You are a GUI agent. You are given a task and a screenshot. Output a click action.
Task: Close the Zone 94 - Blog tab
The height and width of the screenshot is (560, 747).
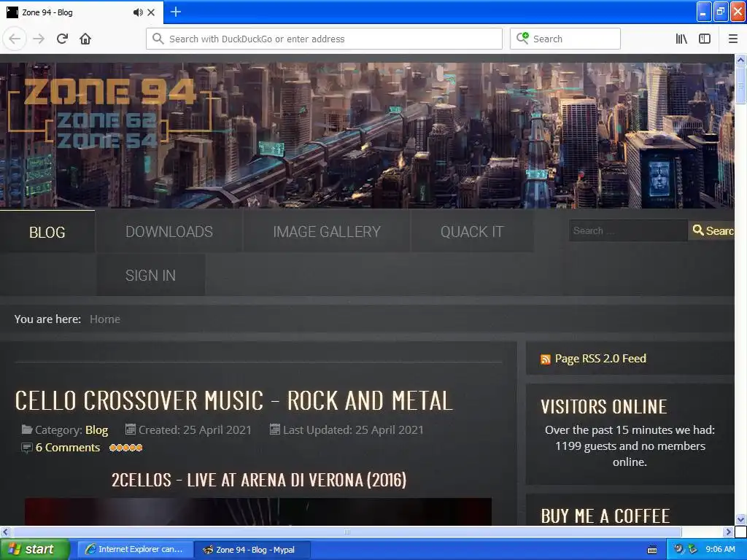(x=151, y=12)
